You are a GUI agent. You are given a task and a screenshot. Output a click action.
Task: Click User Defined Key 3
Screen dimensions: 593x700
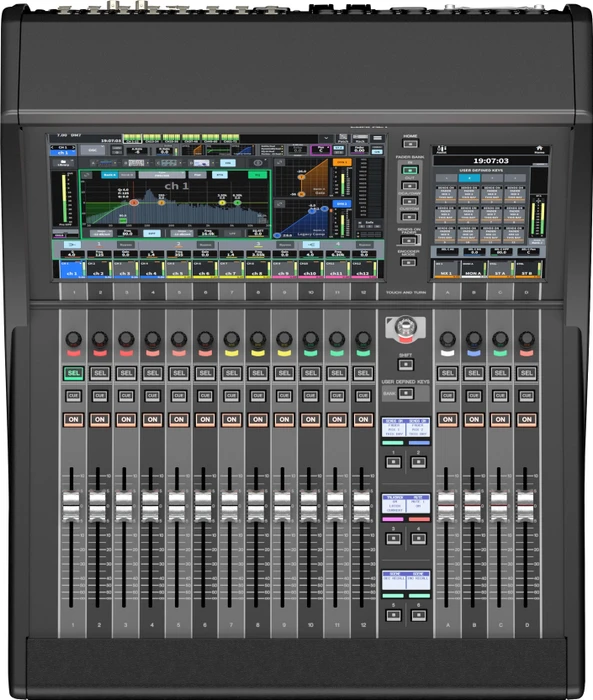coord(393,538)
